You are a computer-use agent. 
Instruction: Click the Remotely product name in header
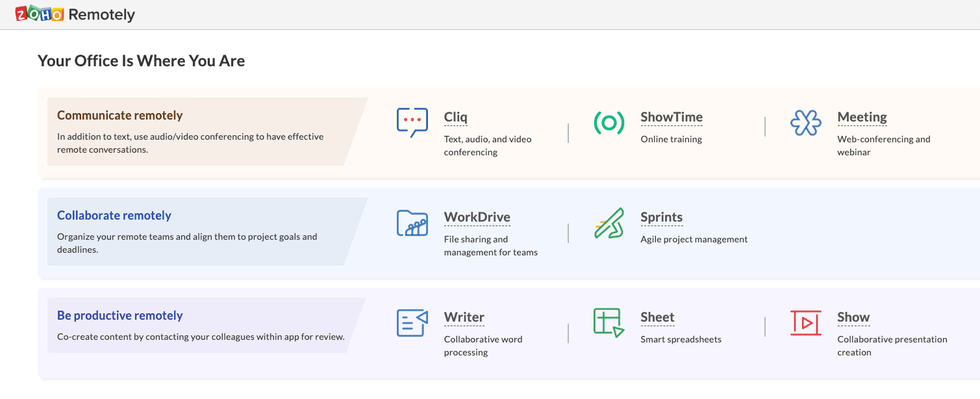point(102,14)
